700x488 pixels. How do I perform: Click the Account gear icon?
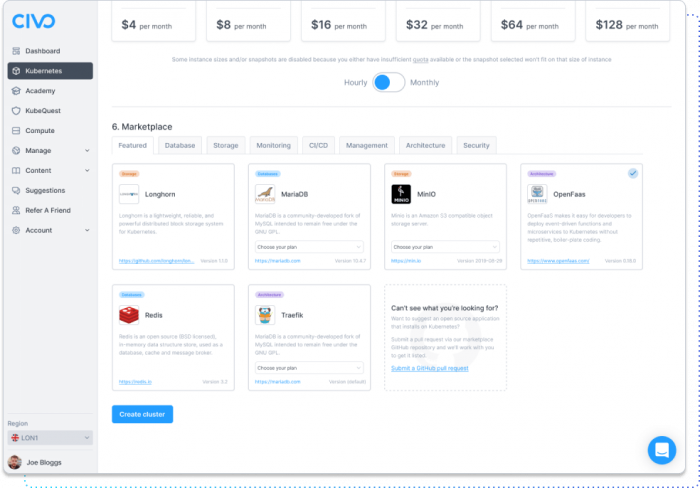point(16,230)
